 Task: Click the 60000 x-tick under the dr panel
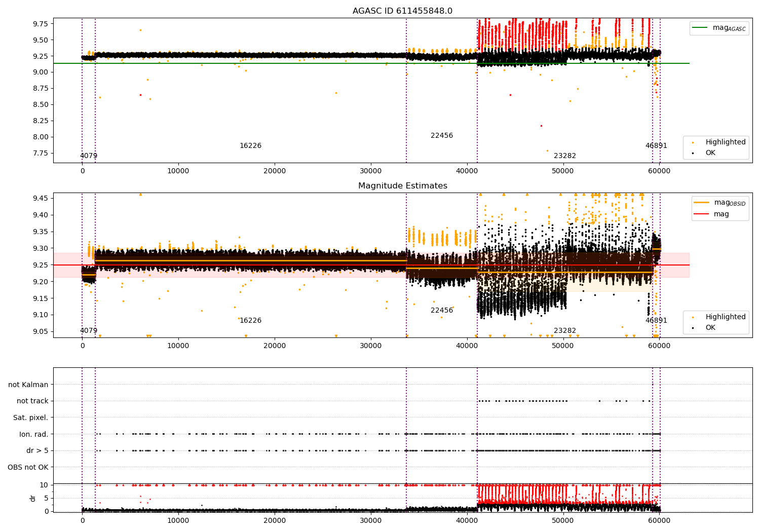pyautogui.click(x=659, y=520)
